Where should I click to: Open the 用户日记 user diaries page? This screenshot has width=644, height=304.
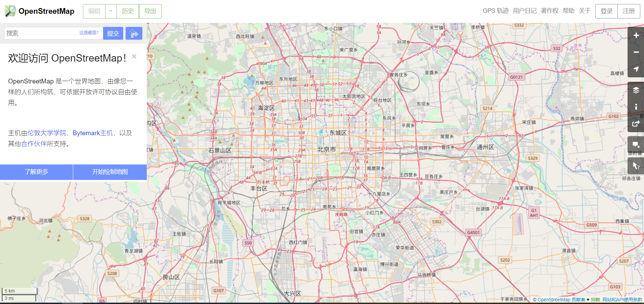click(x=525, y=10)
